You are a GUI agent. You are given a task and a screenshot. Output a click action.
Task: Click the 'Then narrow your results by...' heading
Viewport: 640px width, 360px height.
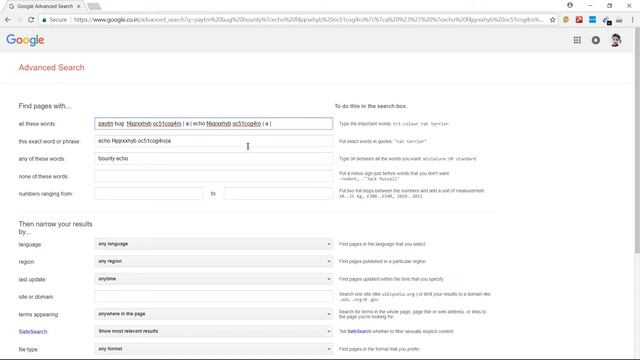point(56,228)
